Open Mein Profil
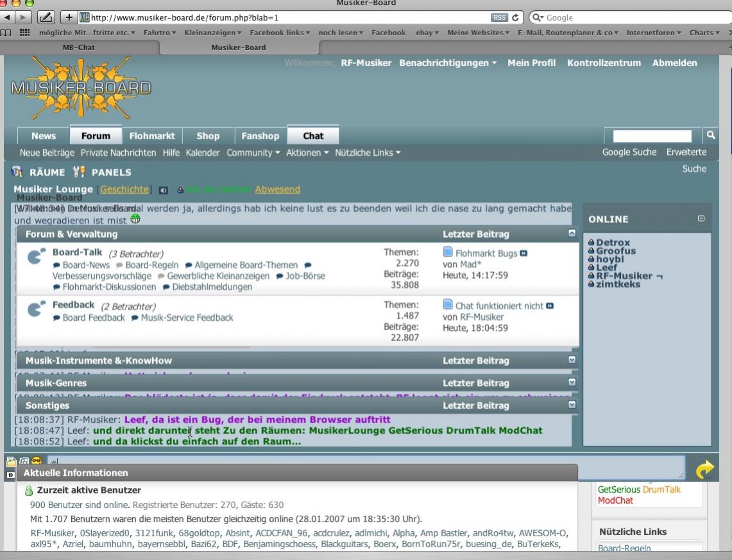Image resolution: width=732 pixels, height=560 pixels. click(532, 63)
